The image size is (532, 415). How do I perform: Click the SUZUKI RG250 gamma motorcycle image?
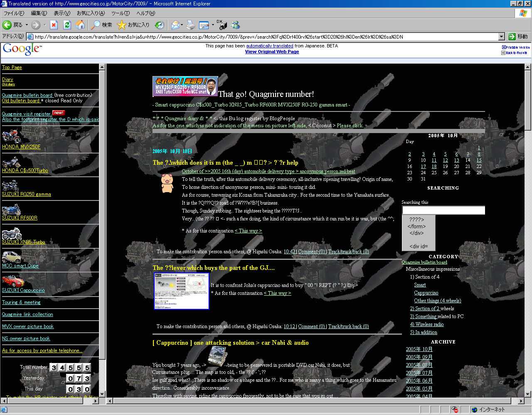tap(10, 185)
